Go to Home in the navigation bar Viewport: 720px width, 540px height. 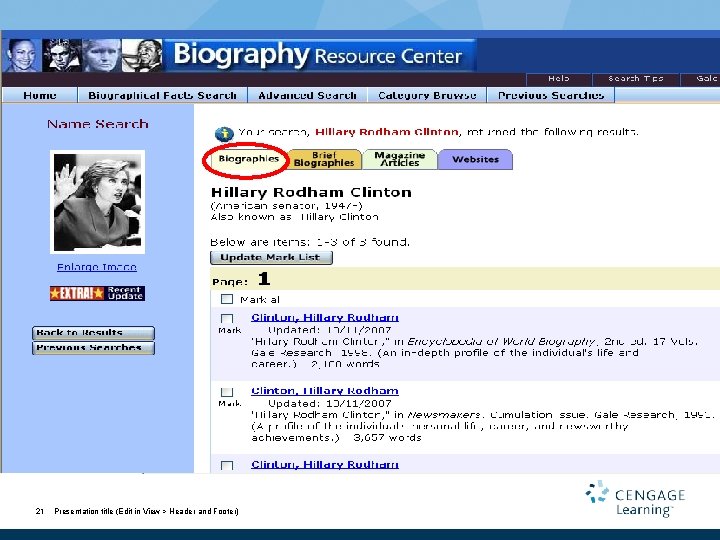tap(39, 95)
